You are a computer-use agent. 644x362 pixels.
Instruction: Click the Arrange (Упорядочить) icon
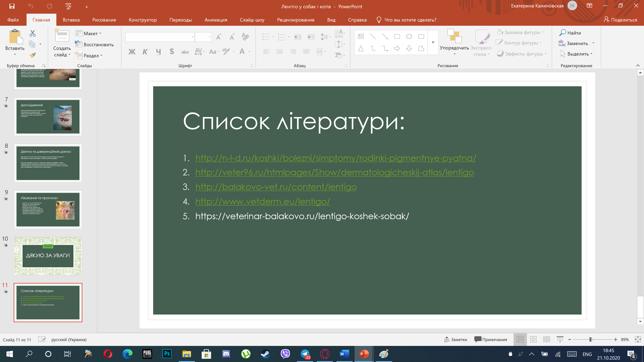(454, 36)
